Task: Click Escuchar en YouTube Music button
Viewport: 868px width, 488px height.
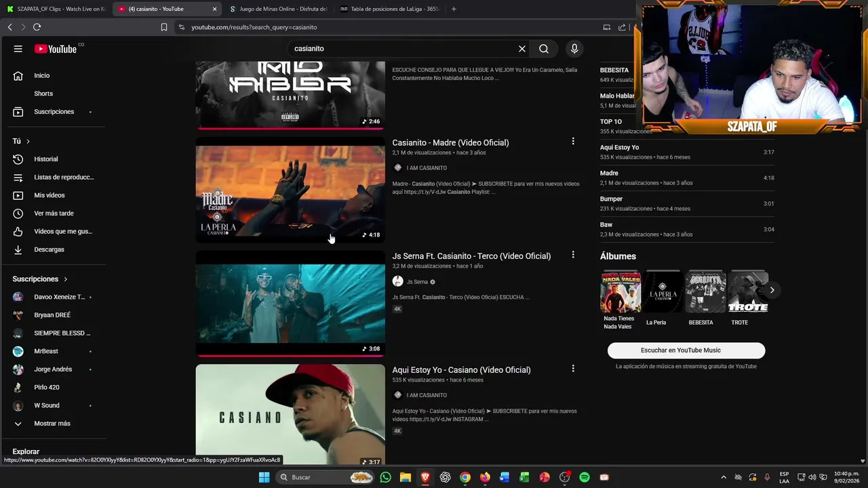Action: pos(686,350)
